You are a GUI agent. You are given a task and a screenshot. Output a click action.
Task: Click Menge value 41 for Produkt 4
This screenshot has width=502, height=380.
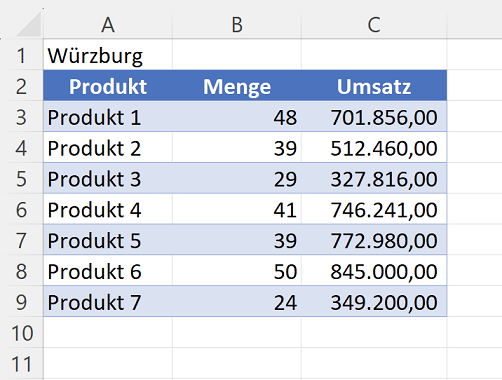pyautogui.click(x=237, y=209)
